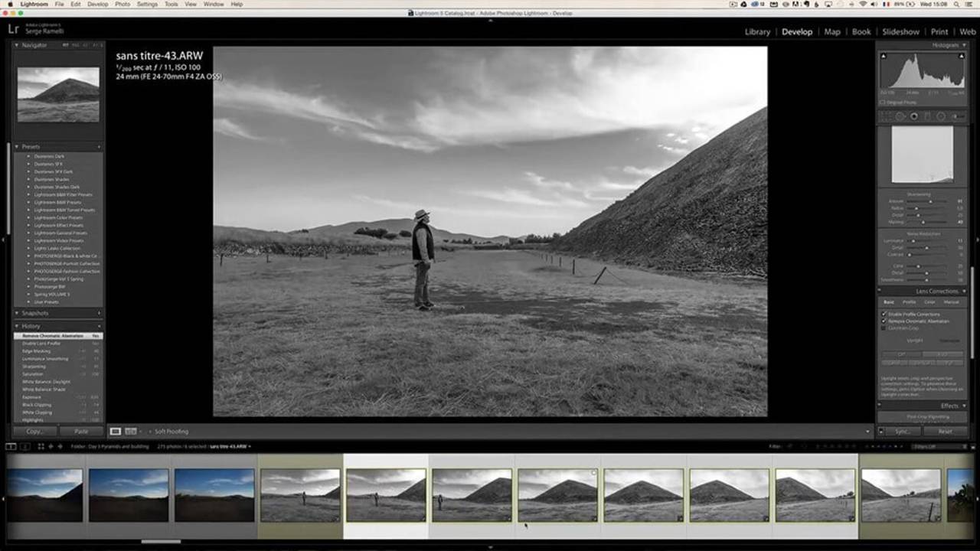980x551 pixels.
Task: Enable Soft Proofing checkbox
Action: 149,432
